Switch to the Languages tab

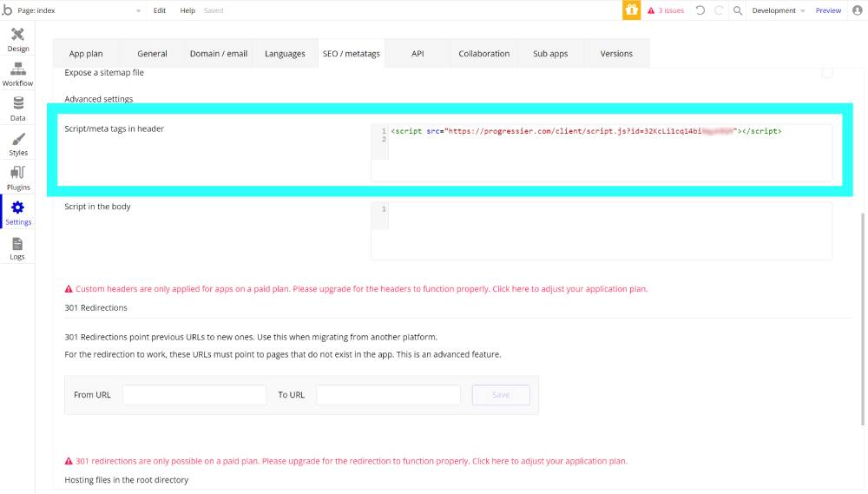click(x=285, y=54)
